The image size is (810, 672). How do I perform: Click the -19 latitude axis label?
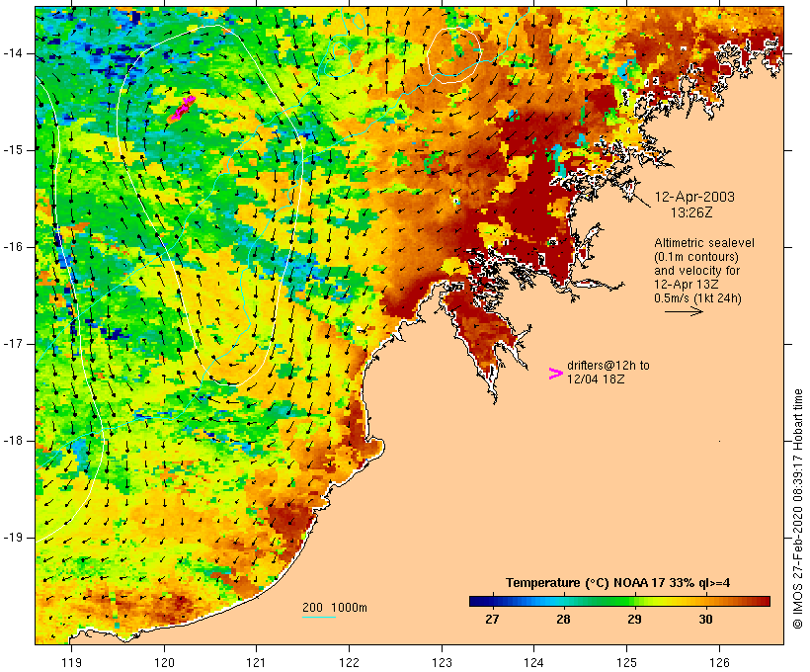click(12, 538)
